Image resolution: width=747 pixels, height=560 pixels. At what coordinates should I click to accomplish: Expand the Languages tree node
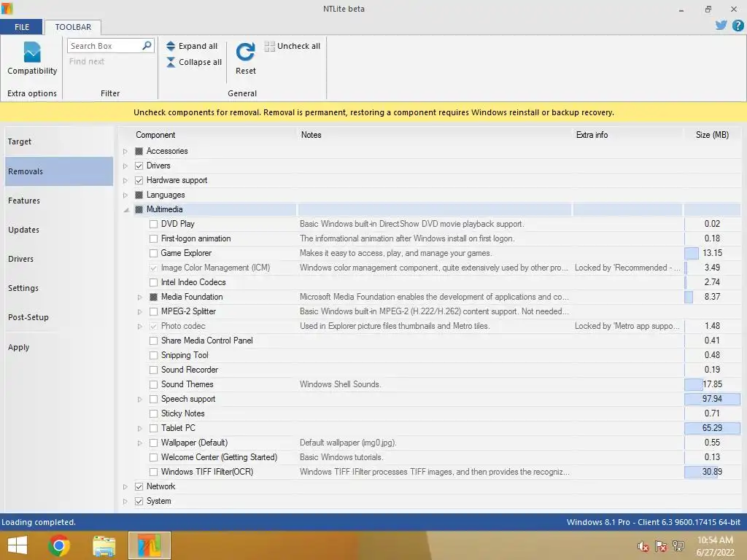pos(125,195)
